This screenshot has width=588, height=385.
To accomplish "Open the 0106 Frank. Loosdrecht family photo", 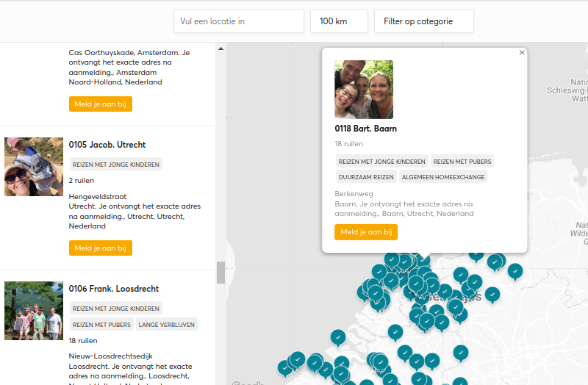I will 34,311.
